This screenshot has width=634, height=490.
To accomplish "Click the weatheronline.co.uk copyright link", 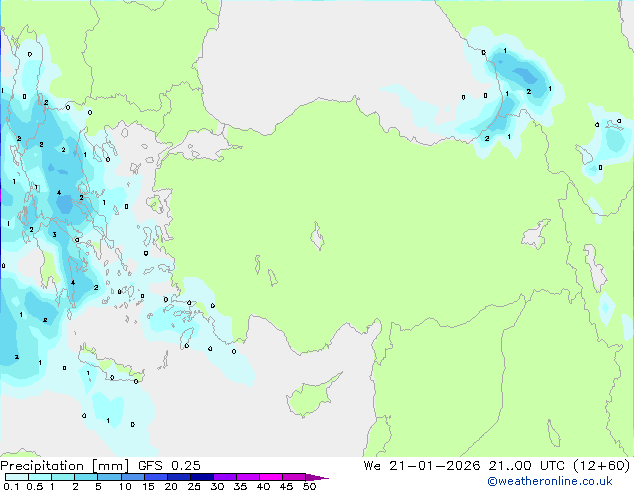I will [x=550, y=481].
